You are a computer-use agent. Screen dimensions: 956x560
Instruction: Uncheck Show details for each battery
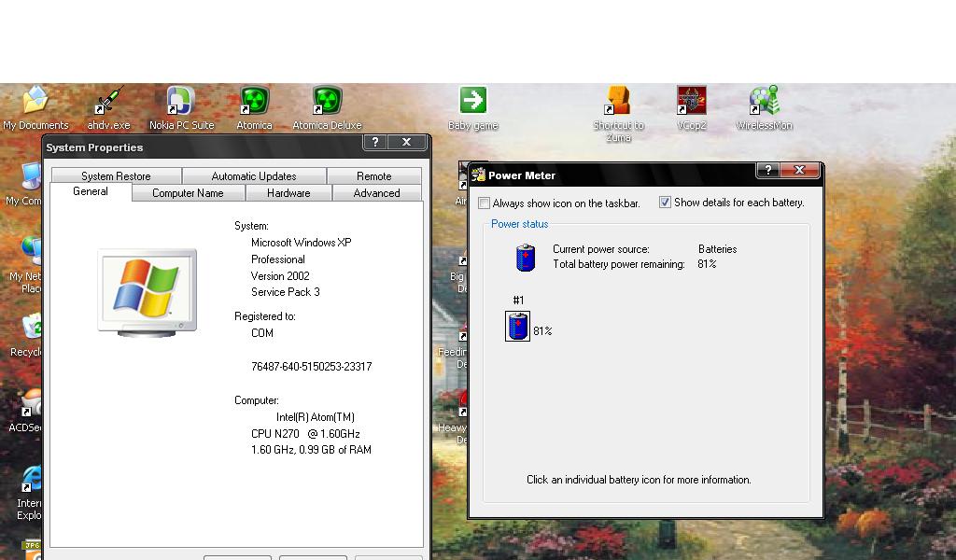click(x=666, y=203)
